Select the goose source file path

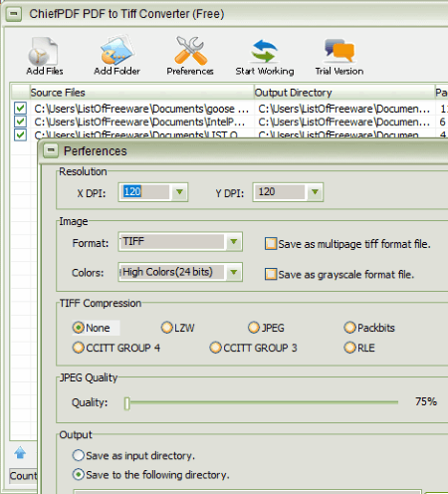click(x=141, y=109)
